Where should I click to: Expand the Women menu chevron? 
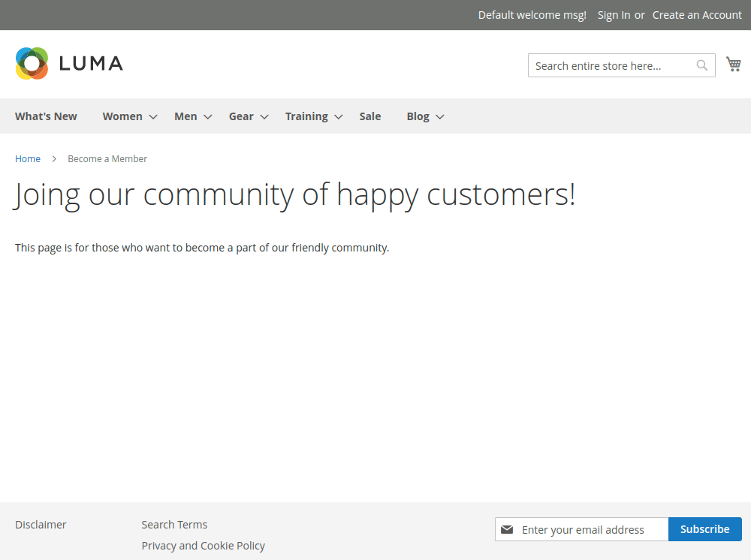pyautogui.click(x=153, y=117)
